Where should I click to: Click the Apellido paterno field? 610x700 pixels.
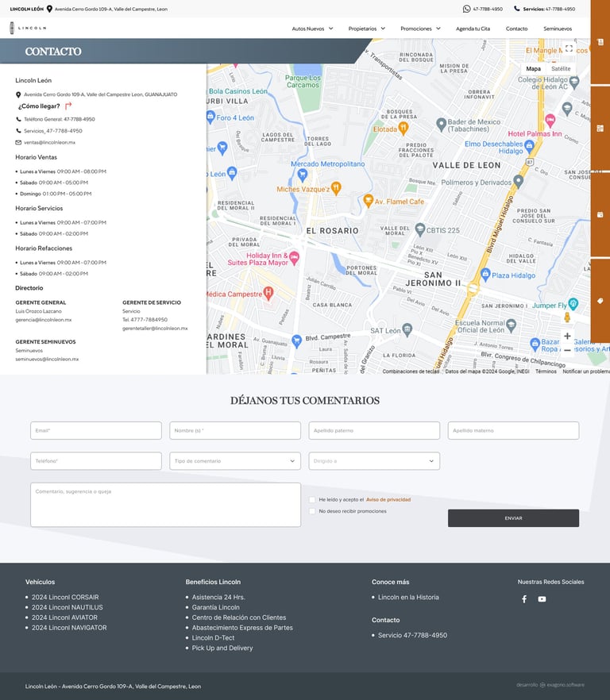374,430
